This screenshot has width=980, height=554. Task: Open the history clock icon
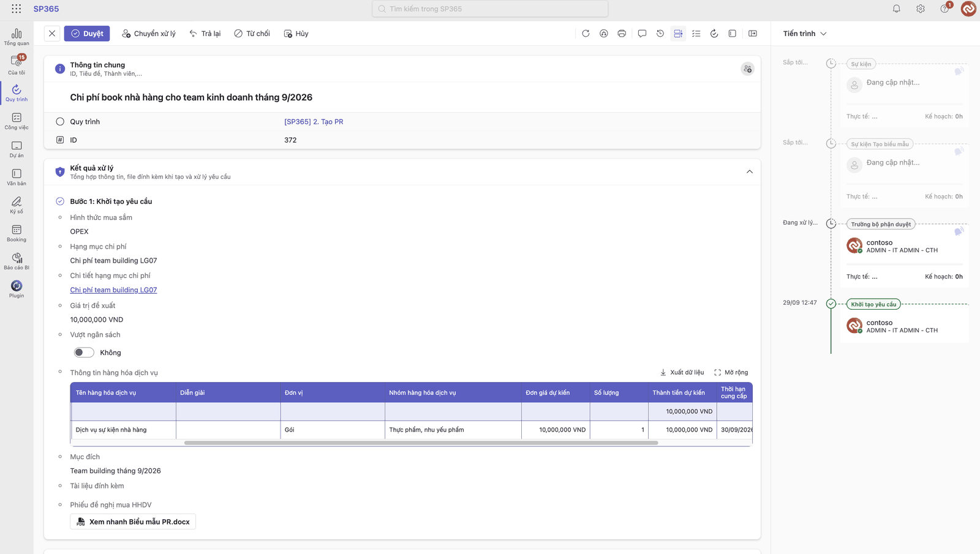660,34
